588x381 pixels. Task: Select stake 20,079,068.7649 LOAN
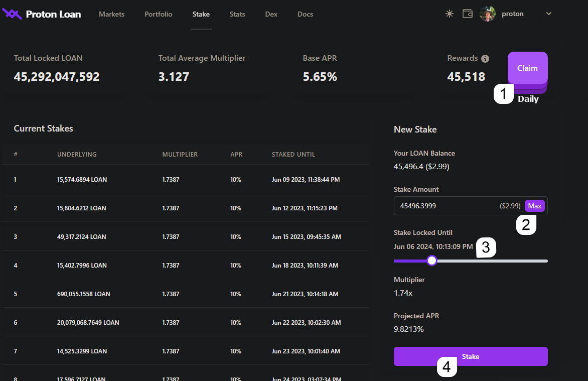[x=88, y=322]
